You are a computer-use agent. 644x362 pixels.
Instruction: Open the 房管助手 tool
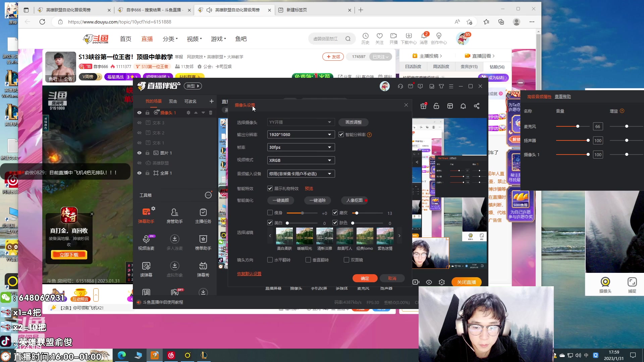[x=174, y=215]
